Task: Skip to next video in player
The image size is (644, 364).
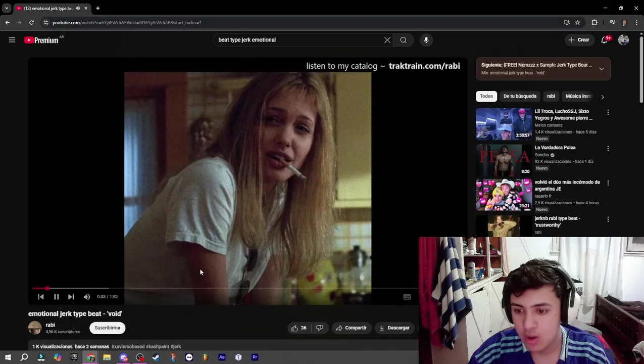Action: [71, 297]
